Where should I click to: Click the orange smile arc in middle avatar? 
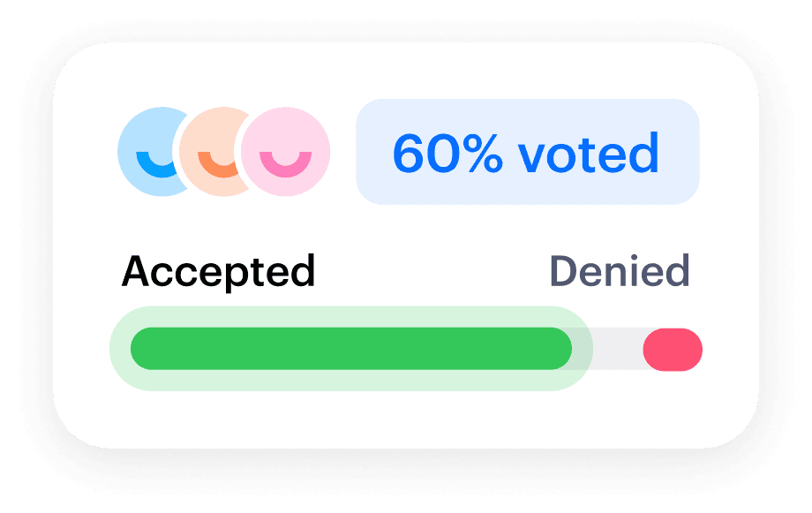pos(217,164)
